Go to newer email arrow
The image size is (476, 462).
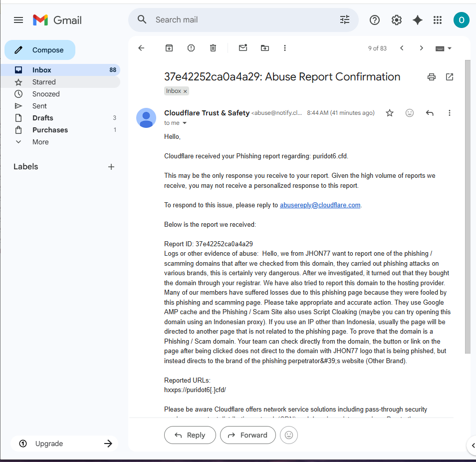(402, 48)
